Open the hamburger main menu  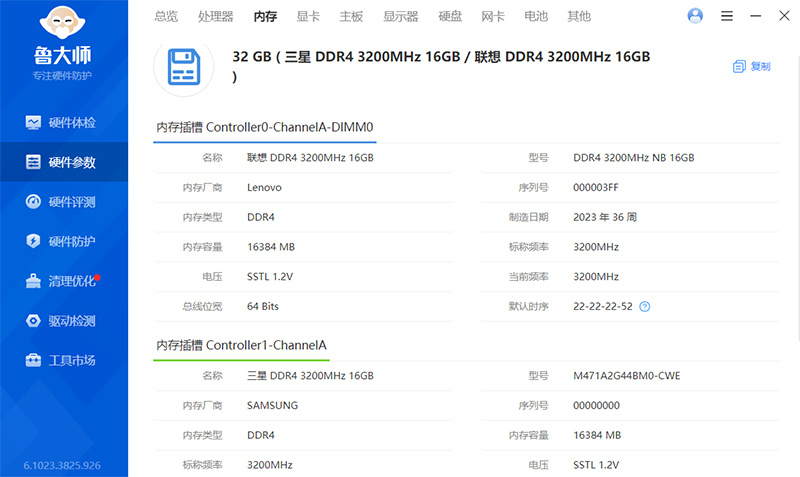727,16
